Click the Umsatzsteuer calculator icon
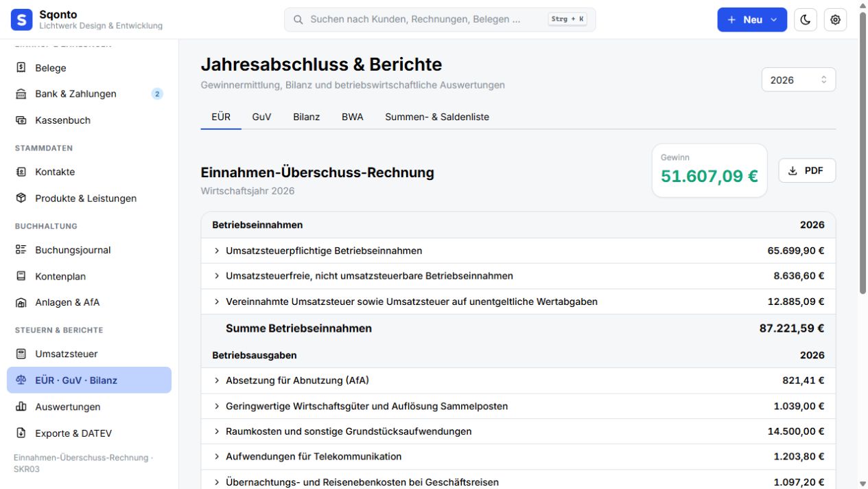This screenshot has width=868, height=489. (x=21, y=354)
